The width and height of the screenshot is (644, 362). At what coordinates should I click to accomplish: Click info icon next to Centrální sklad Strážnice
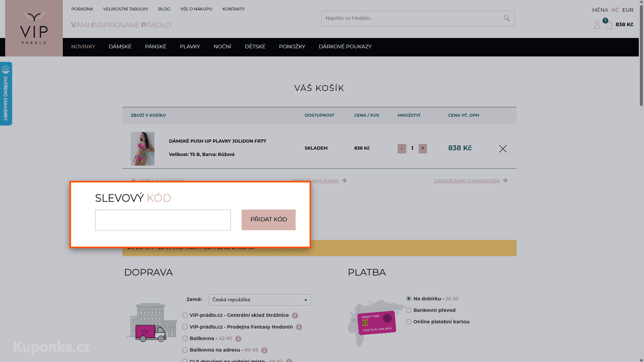[295, 315]
